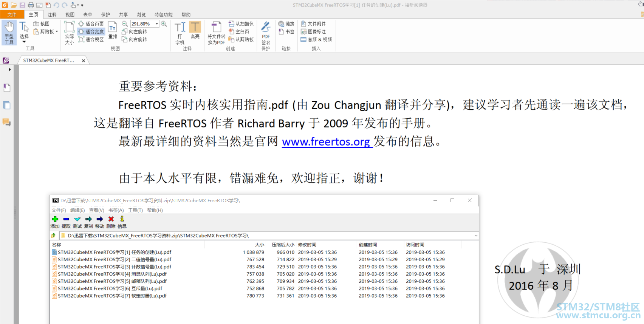644x324 pixels.
Task: Select the Typewriter (打字机) tool
Action: point(180,33)
